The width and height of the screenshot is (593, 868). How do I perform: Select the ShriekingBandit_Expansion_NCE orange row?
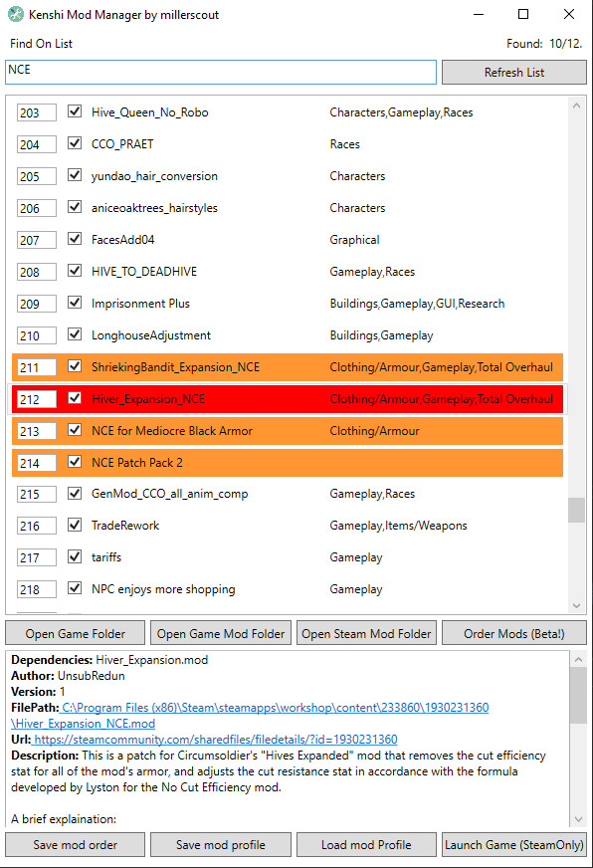[288, 367]
